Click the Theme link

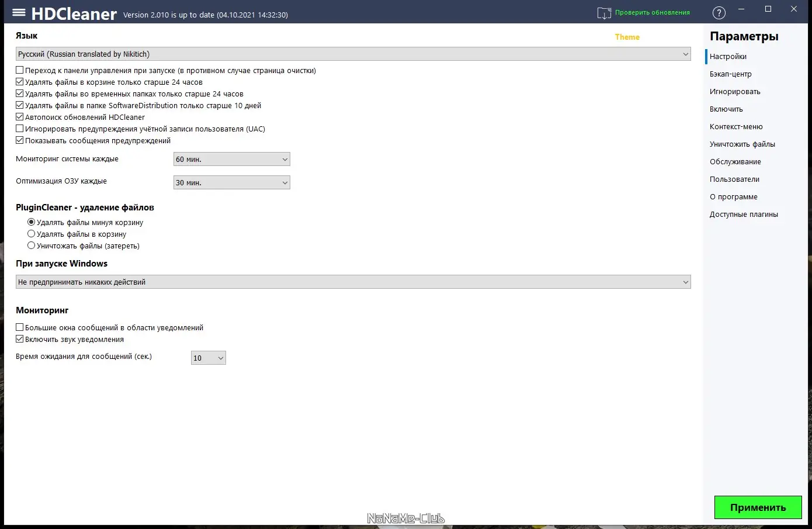coord(627,37)
